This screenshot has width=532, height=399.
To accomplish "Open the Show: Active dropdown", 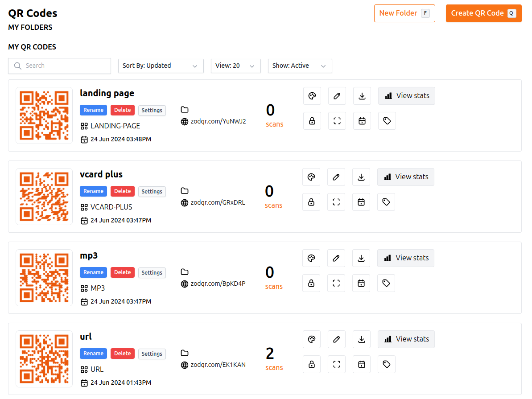I will [x=300, y=66].
